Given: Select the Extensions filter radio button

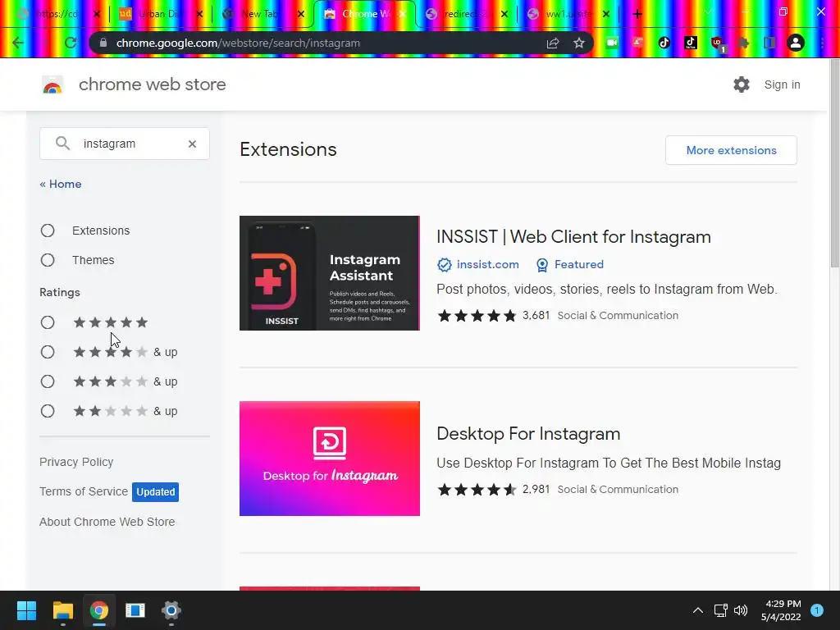Looking at the screenshot, I should coord(48,231).
